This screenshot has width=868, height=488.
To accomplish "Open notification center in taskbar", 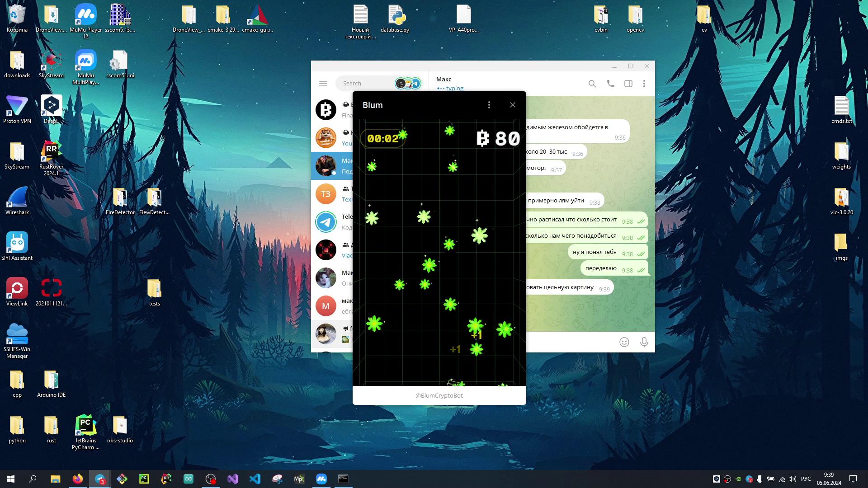I will point(853,479).
